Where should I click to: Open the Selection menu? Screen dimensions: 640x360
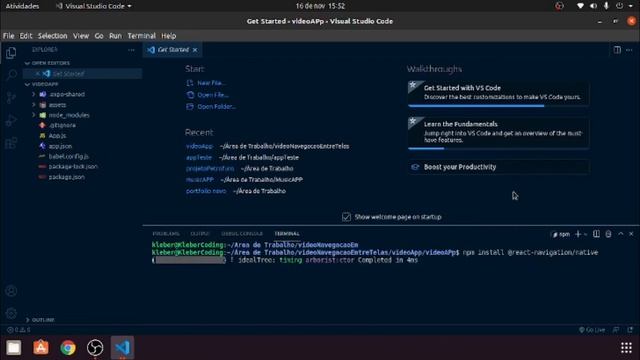(x=52, y=36)
